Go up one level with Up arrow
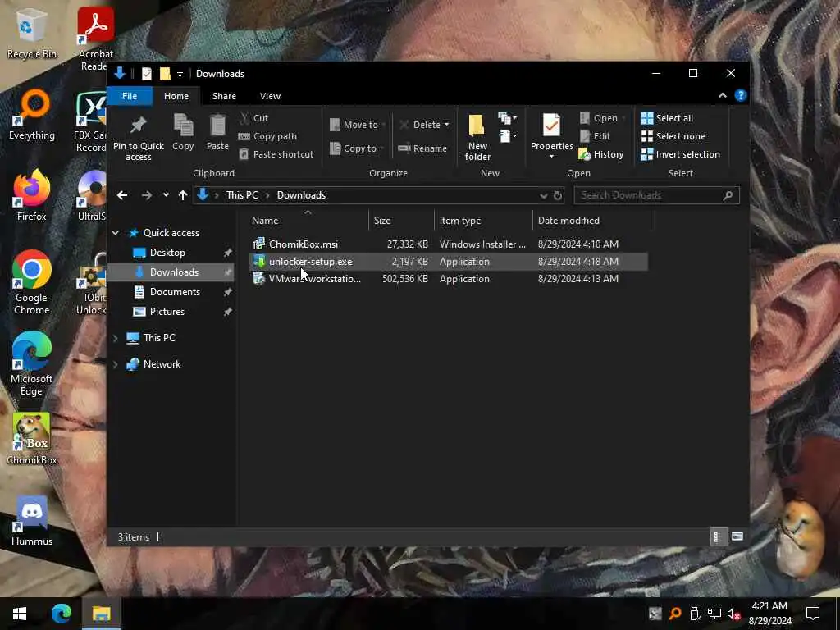This screenshot has height=630, width=840. (183, 195)
